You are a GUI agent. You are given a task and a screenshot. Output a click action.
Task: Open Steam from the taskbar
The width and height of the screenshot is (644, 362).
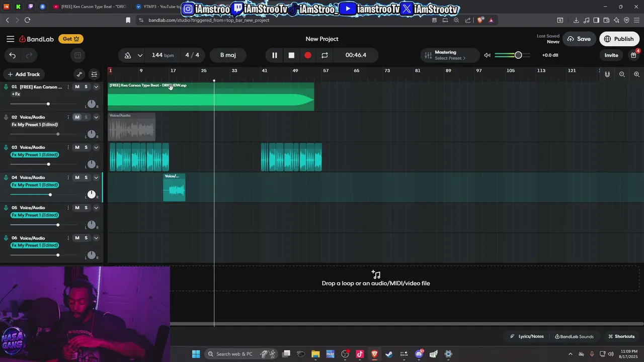pyautogui.click(x=389, y=354)
